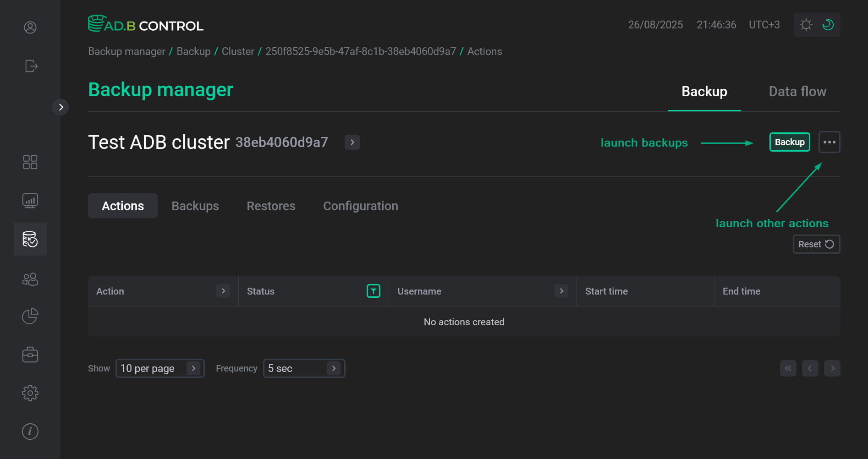Select the monitoring chart icon
Image resolution: width=868 pixels, height=459 pixels.
click(30, 200)
